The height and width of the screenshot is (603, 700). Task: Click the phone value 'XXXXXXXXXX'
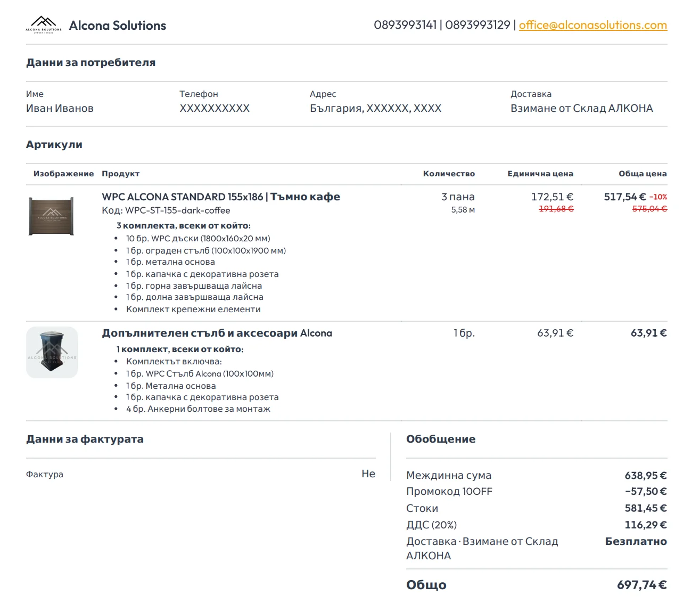click(215, 108)
